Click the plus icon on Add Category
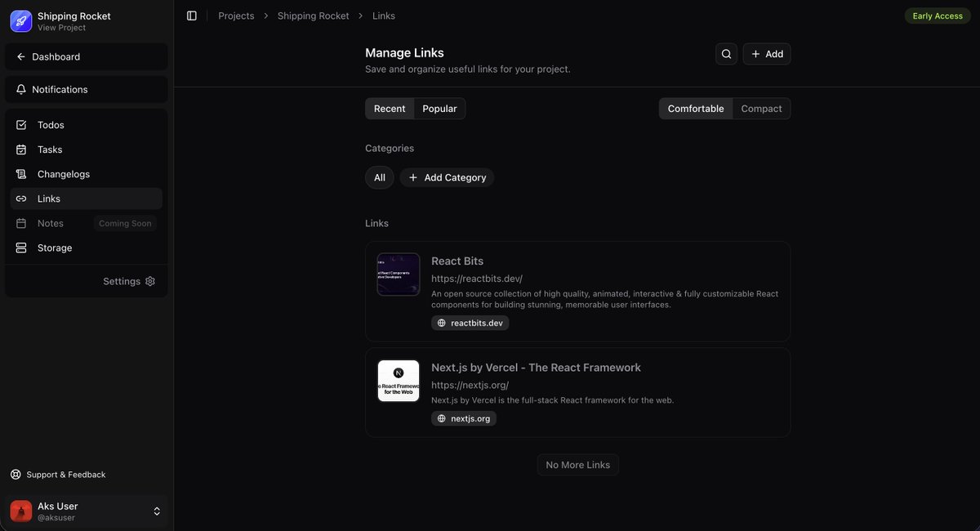The image size is (980, 531). tap(413, 177)
